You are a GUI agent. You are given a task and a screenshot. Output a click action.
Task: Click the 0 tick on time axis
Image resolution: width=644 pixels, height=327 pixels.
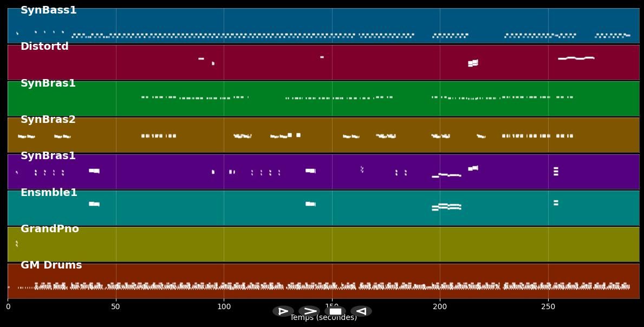(x=8, y=306)
